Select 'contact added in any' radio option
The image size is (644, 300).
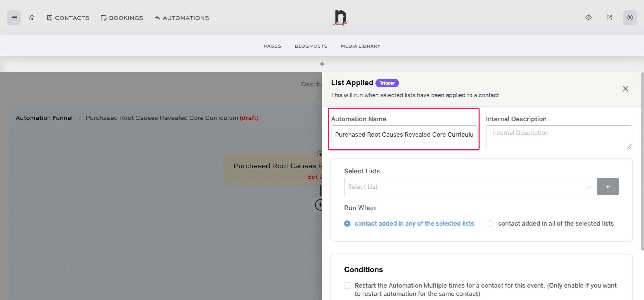347,223
